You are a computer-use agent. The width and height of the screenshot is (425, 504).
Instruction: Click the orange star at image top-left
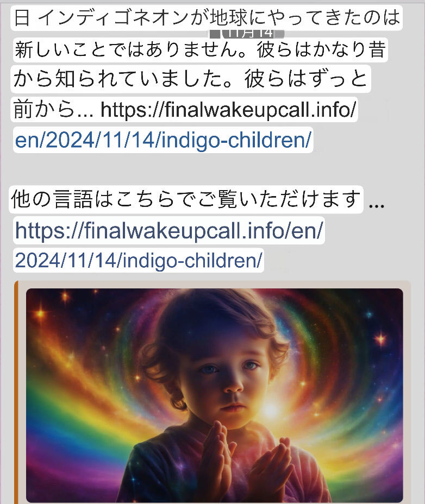[41, 313]
